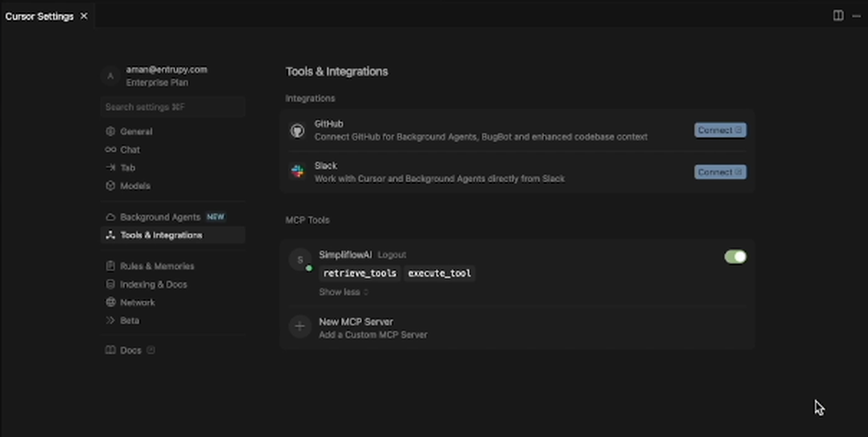
Task: Click the Tab arrow icon in sidebar
Action: pyautogui.click(x=110, y=167)
